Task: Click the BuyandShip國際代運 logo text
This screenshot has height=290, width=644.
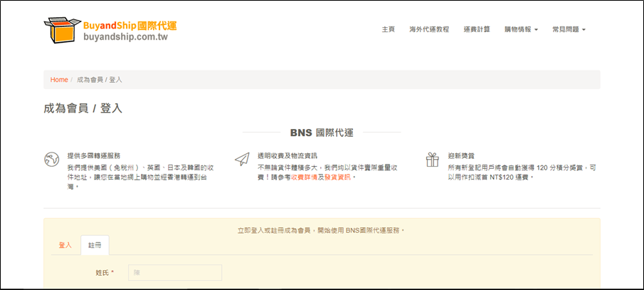Action: (130, 26)
